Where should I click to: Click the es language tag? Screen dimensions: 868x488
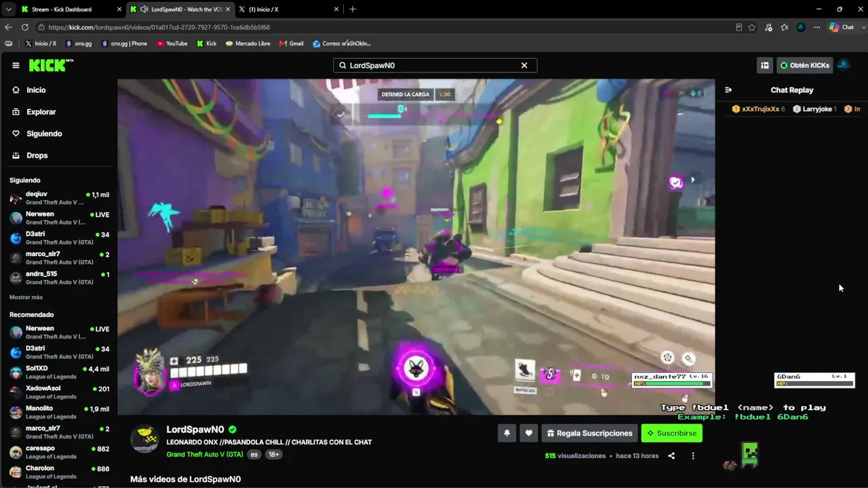point(254,454)
